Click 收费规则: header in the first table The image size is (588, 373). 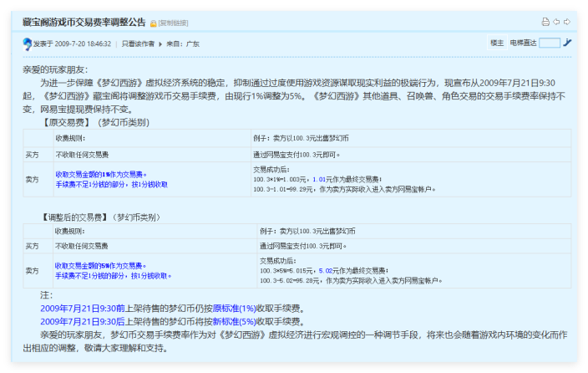(70, 138)
